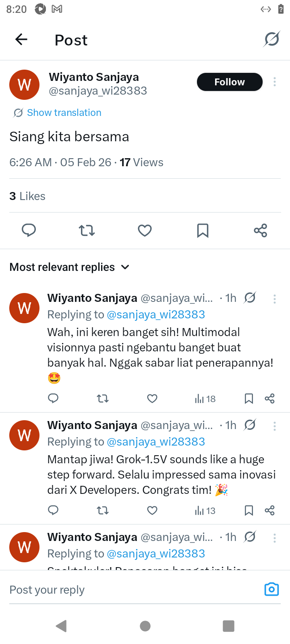The image size is (290, 644).
Task: Repost the main post "Siang kita bersama"
Action: coord(87,230)
